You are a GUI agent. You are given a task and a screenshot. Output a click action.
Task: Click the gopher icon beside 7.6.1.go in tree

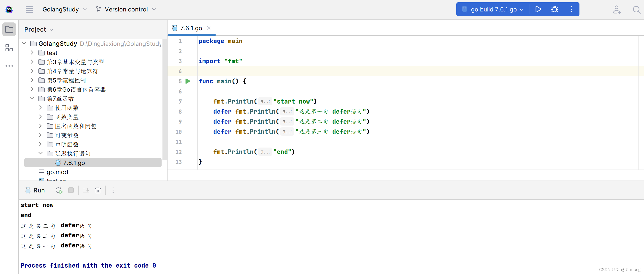[x=58, y=163]
